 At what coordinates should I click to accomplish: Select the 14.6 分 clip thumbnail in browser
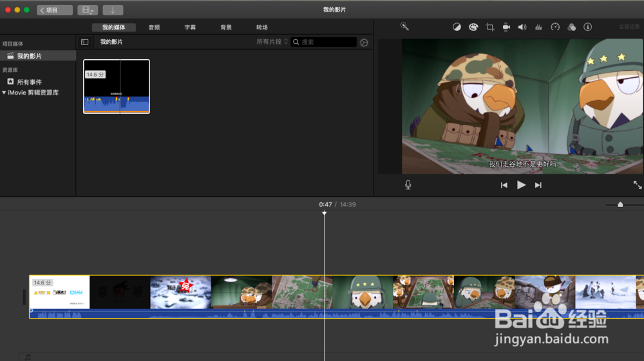117,87
